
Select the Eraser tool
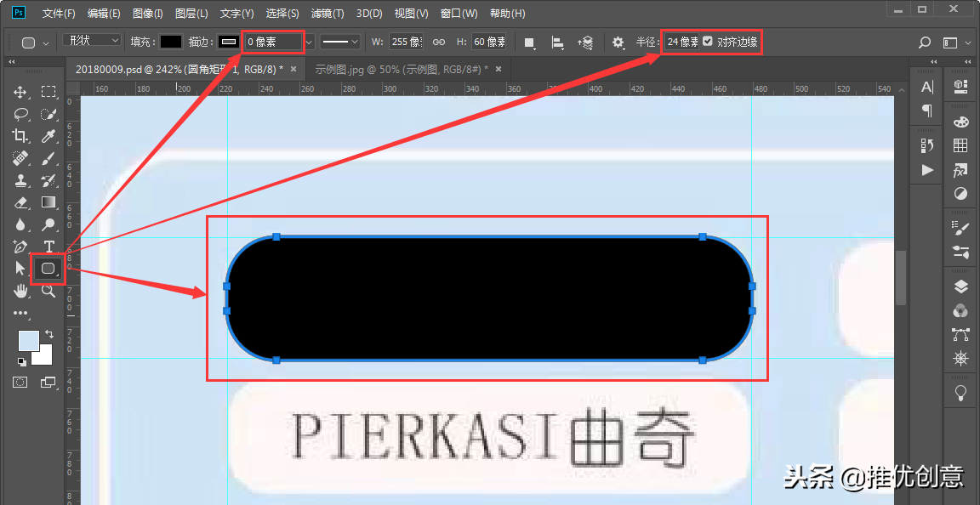(20, 202)
